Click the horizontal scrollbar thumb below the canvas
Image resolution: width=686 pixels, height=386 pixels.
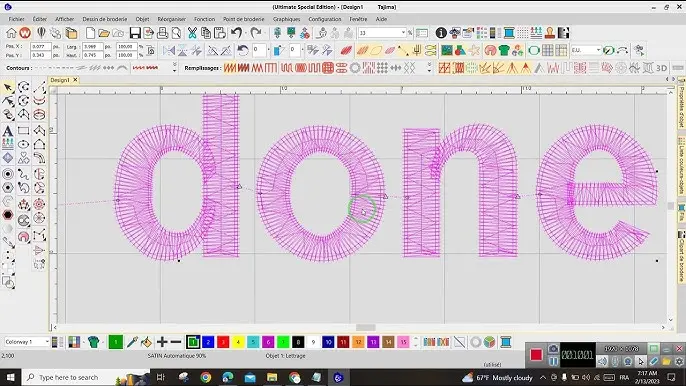365,327
